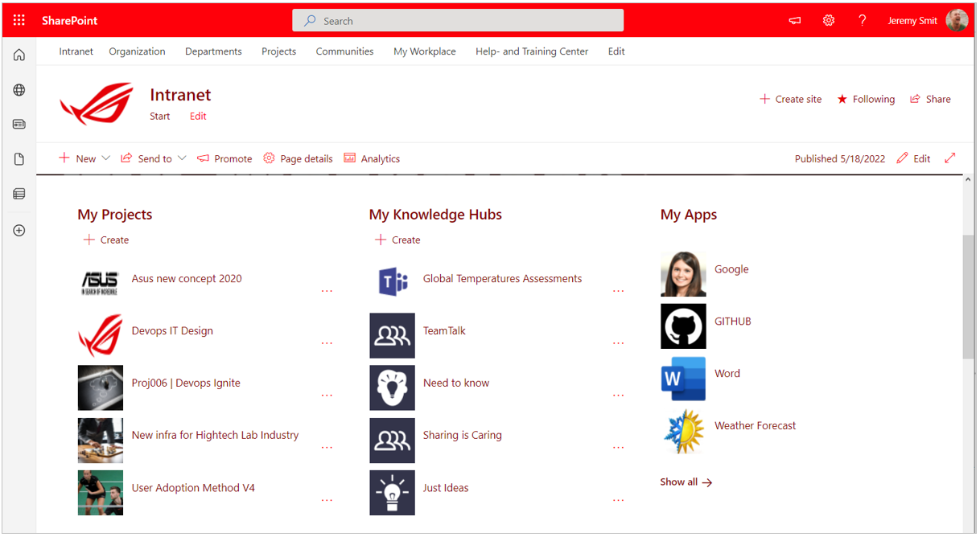Open the Departments navigation item
This screenshot has height=537, width=980.
click(x=213, y=51)
